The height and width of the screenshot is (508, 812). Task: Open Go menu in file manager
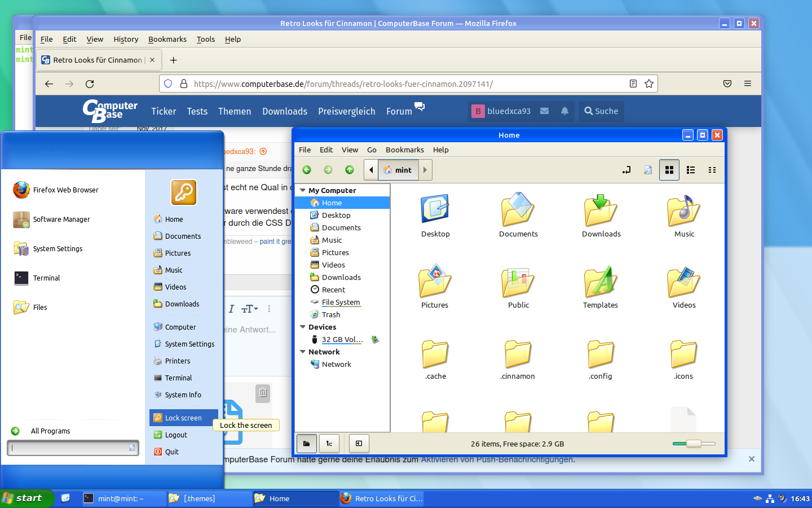point(372,150)
